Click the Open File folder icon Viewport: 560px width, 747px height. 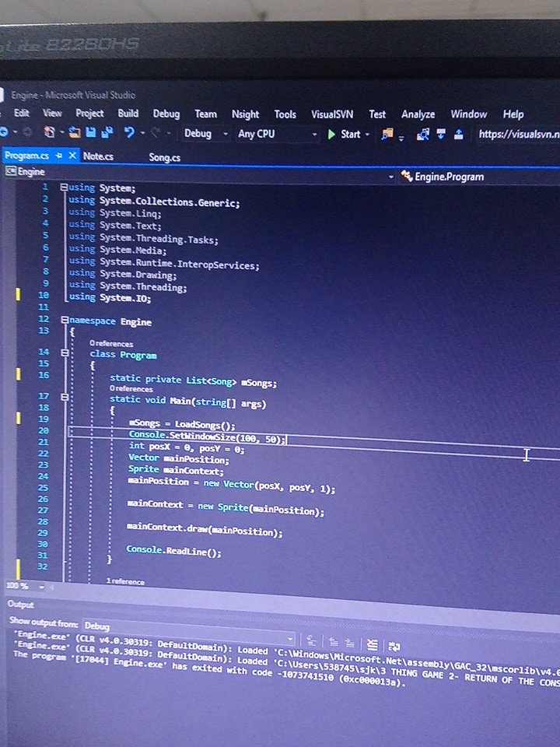pos(75,132)
